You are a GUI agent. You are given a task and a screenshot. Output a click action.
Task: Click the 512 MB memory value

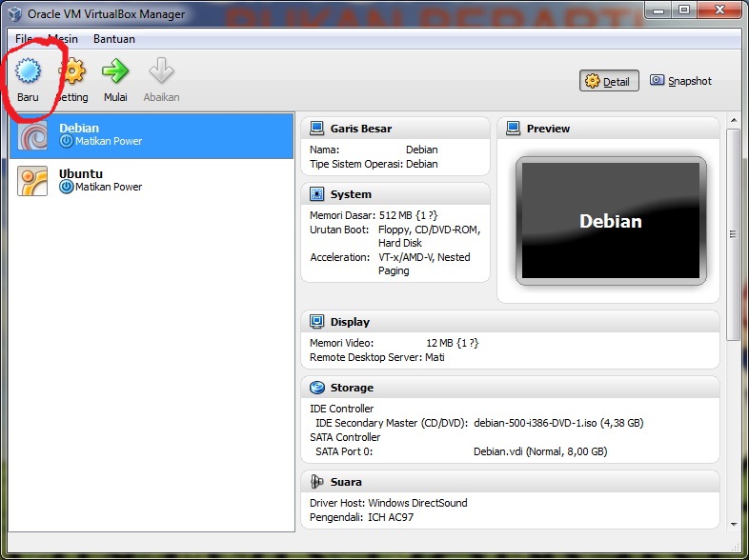pos(409,215)
